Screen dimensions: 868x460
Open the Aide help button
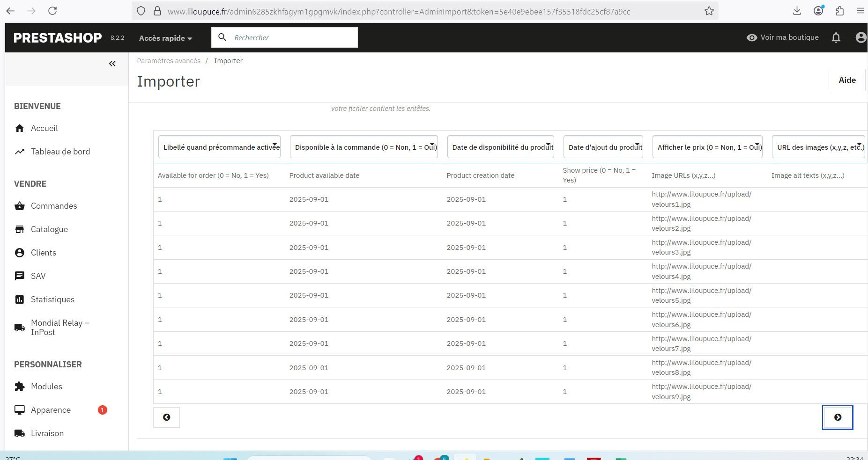click(847, 80)
